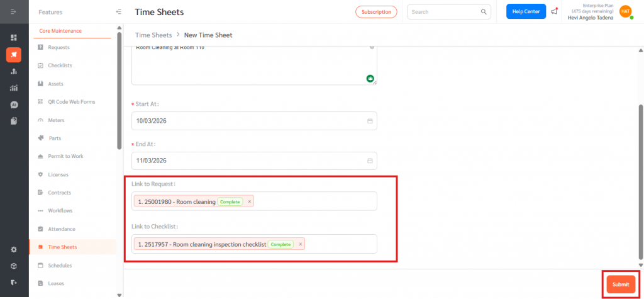Select Attendance in the Features menu
Viewport: 644px width, 299px height.
pyautogui.click(x=61, y=229)
